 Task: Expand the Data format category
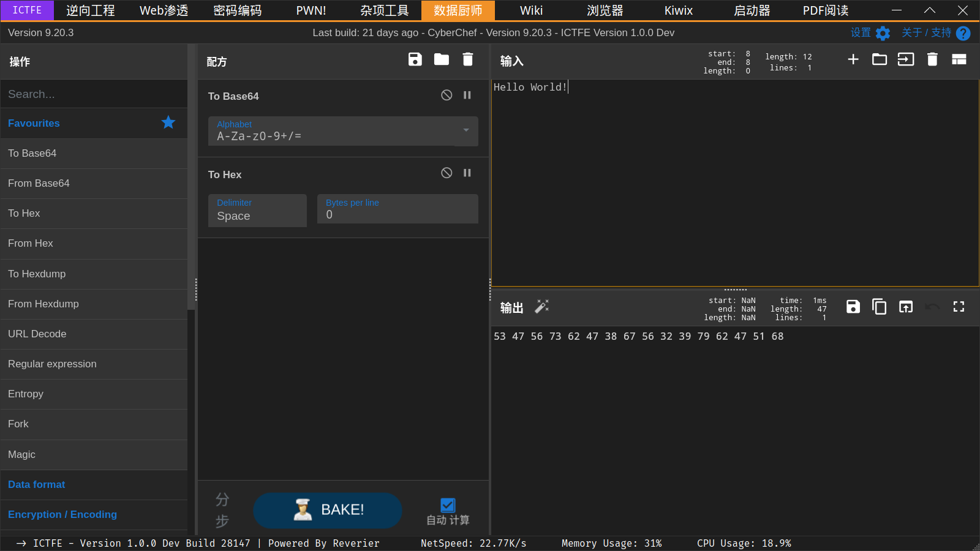pyautogui.click(x=94, y=484)
